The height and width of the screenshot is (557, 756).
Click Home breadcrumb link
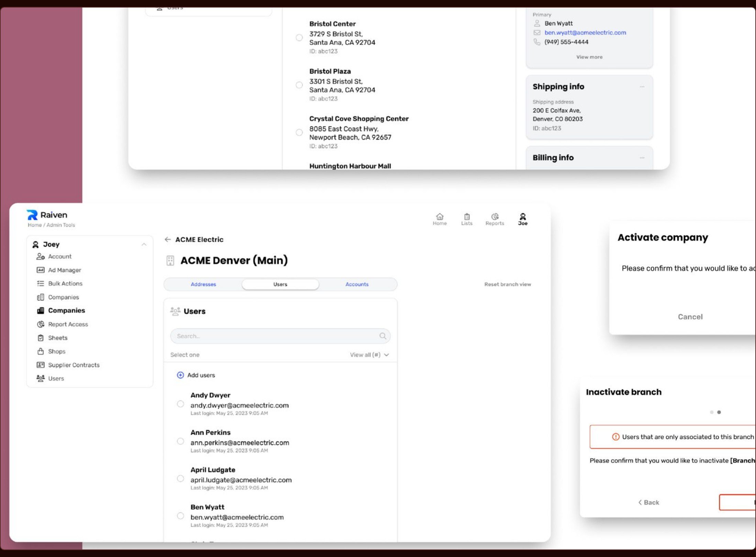pyautogui.click(x=34, y=225)
